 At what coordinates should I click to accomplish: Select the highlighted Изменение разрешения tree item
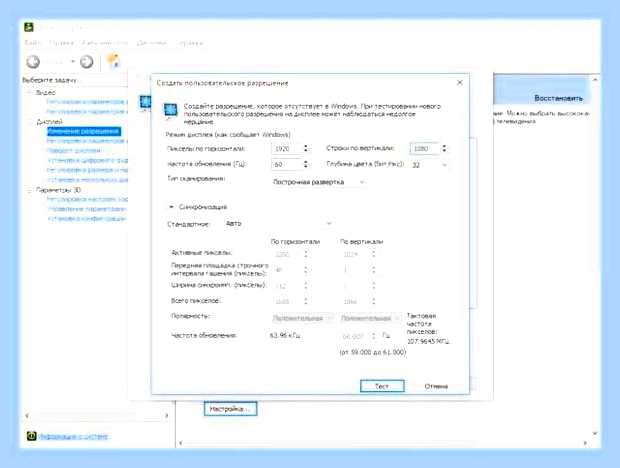pyautogui.click(x=84, y=131)
